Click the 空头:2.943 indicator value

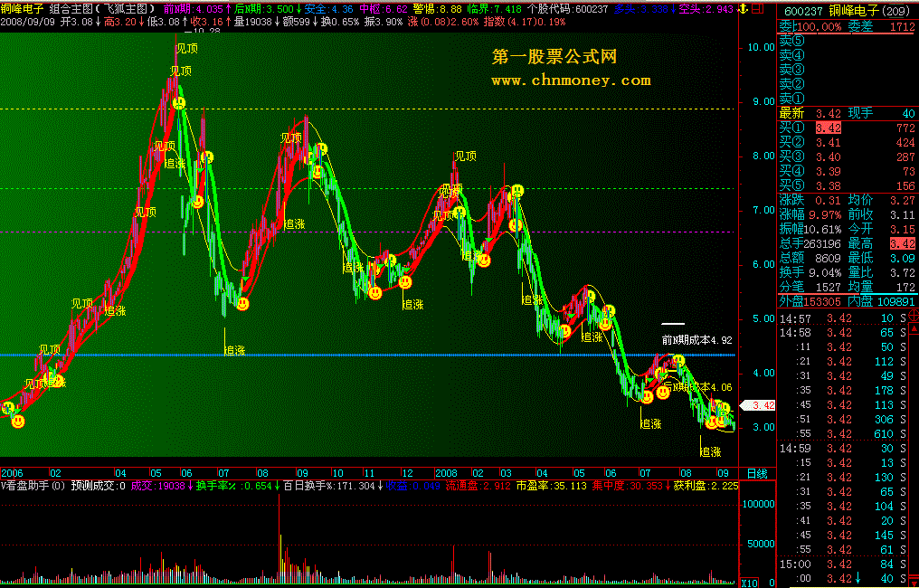point(706,9)
